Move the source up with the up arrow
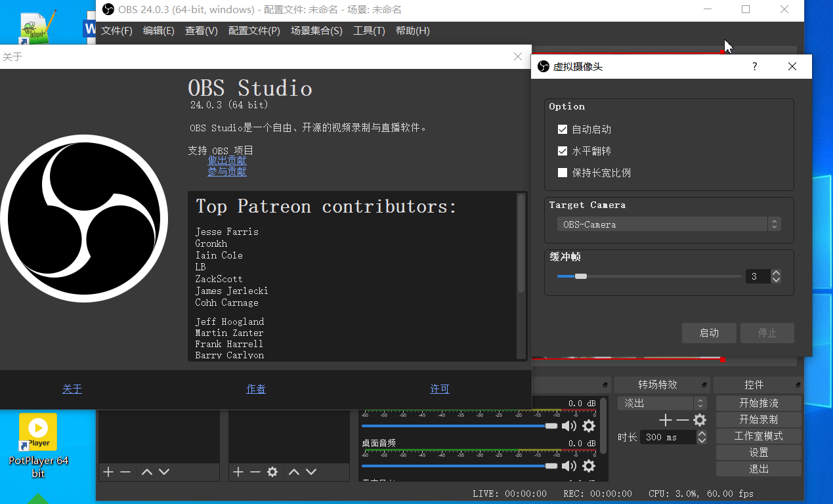The width and height of the screenshot is (833, 504). click(294, 472)
